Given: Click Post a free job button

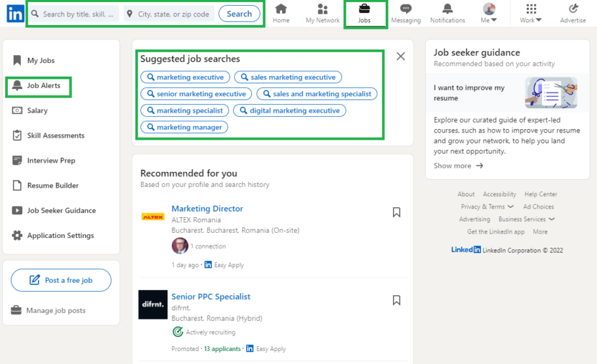Looking at the screenshot, I should pyautogui.click(x=61, y=280).
